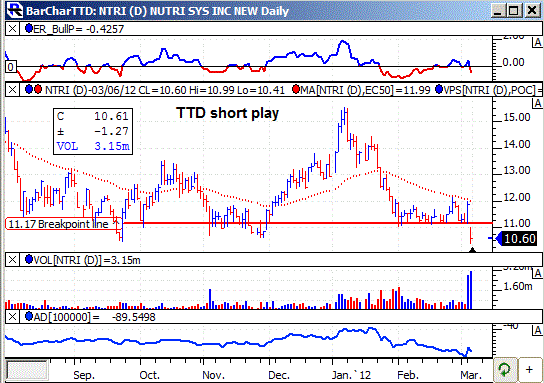Close the BarChartTTD window
Screen dimensions: 544x383
pyautogui.click(x=533, y=10)
